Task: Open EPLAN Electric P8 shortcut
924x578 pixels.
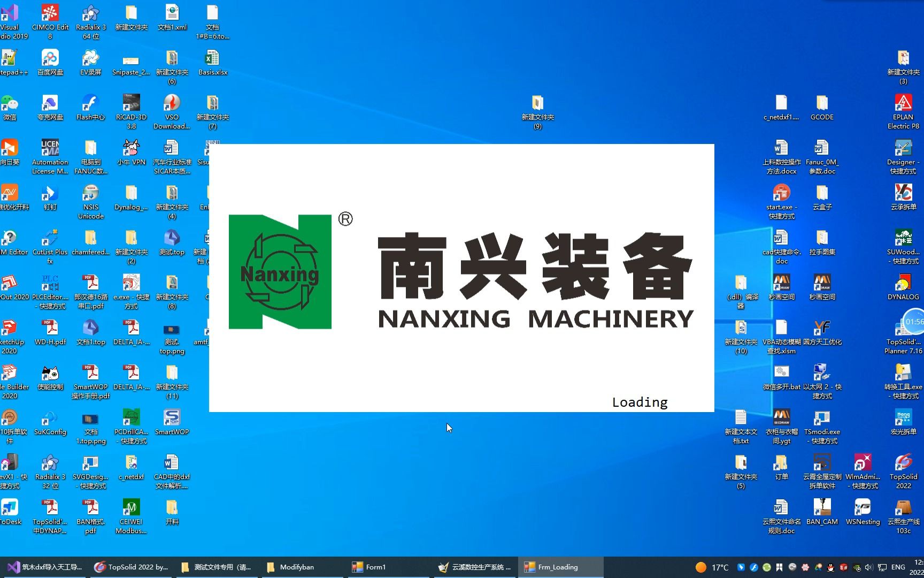Action: point(904,111)
